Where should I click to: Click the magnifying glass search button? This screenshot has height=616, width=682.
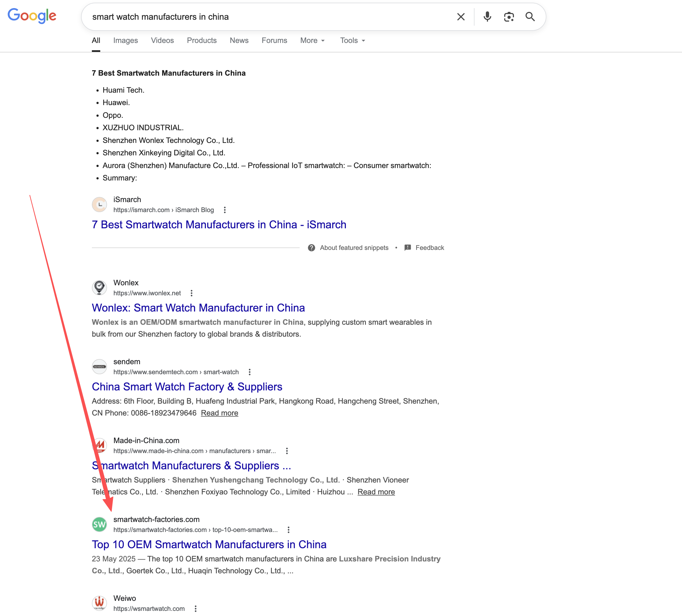click(x=530, y=17)
